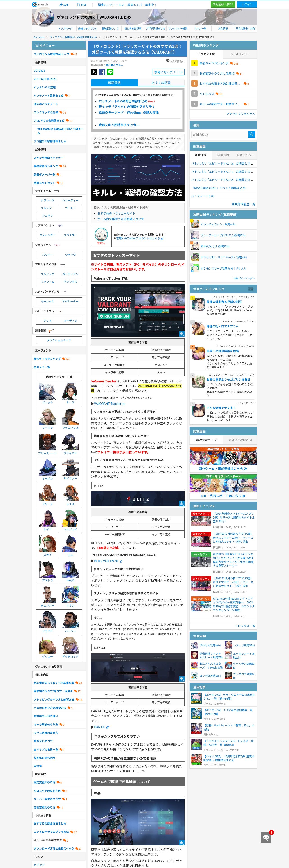
Task: Click the blue ログイン button
Action: 247,4
